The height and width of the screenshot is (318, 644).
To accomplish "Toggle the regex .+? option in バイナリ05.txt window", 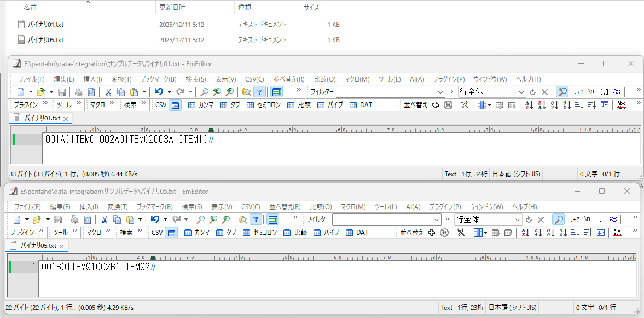I will tap(575, 219).
